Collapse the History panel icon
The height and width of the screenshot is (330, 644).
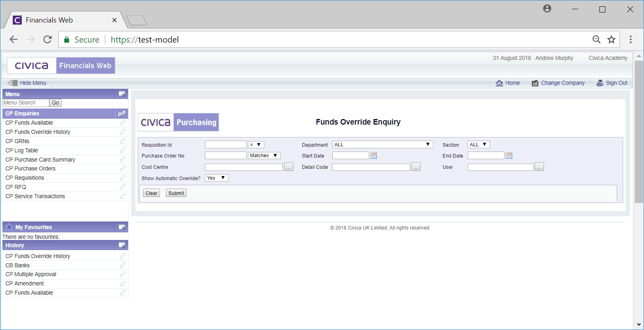point(122,245)
